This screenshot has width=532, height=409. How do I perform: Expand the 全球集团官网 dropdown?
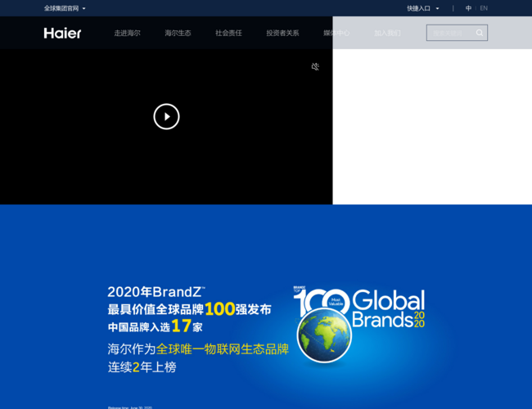pos(65,8)
